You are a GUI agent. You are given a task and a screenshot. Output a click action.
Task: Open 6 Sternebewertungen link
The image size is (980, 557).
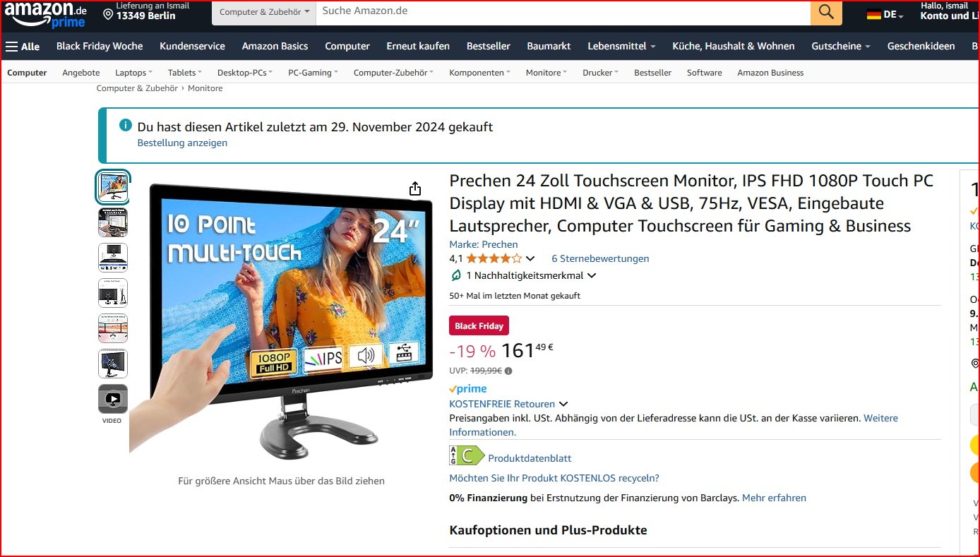pyautogui.click(x=600, y=259)
